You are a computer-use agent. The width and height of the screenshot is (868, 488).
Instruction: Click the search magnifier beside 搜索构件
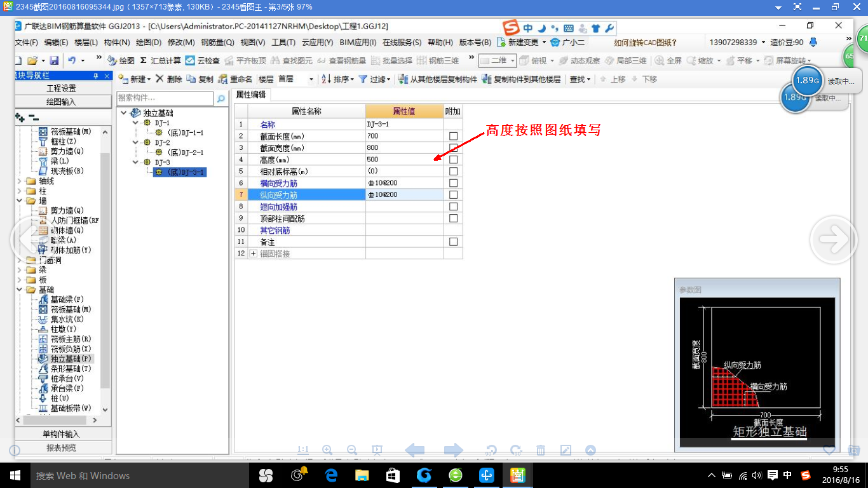pos(221,98)
